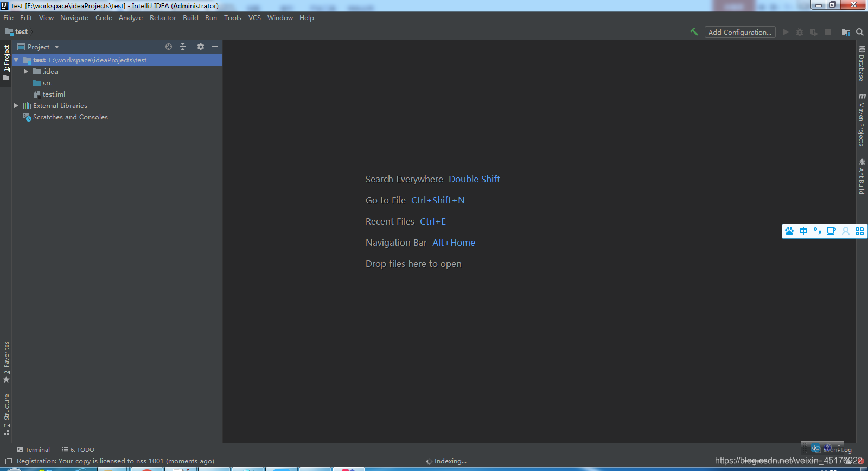Open the Tools menu

233,18
